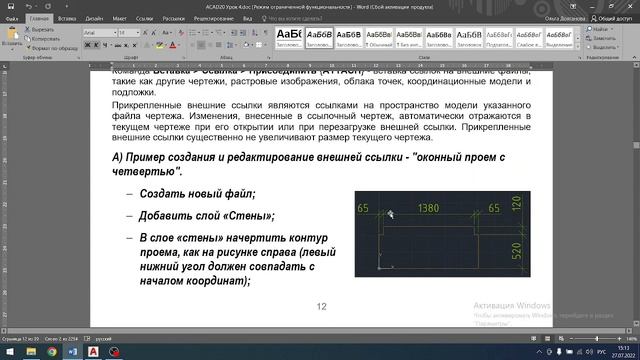640x360 pixels.
Task: Click the Копировать (Copy) button
Action: 42,39
